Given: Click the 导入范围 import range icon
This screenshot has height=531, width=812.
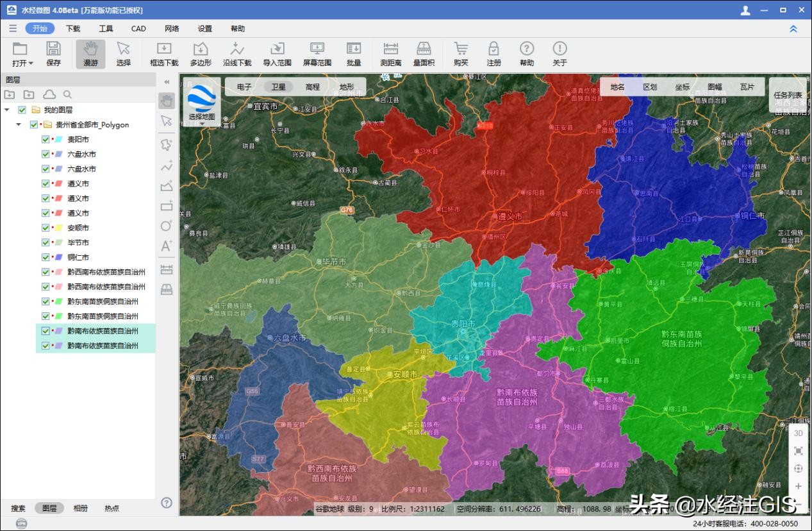Looking at the screenshot, I should (277, 49).
